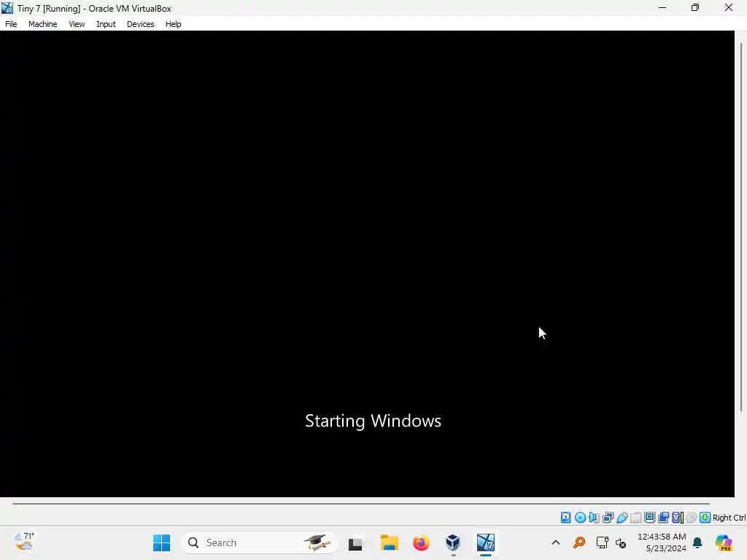
Task: Click the Starting Windows text in VM
Action: [x=373, y=421]
